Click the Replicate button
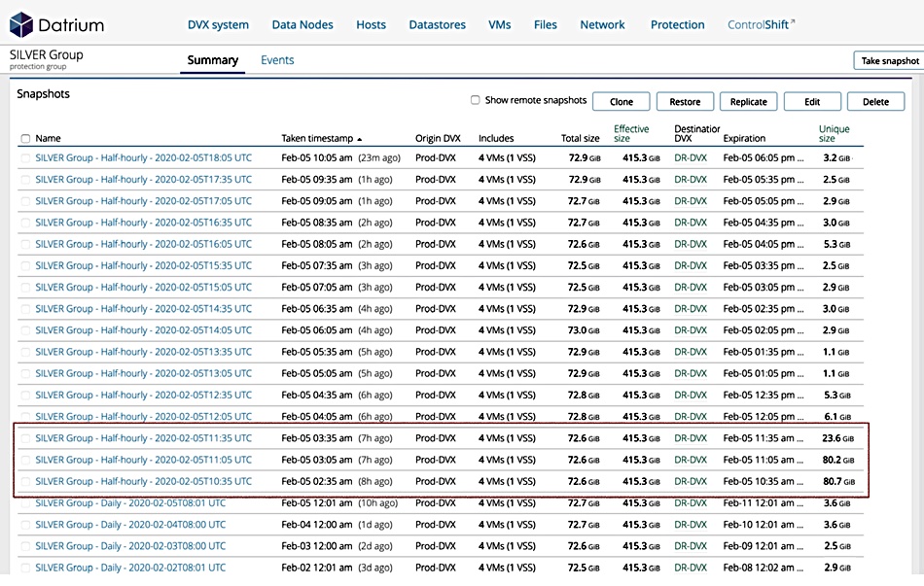Screen dimensions: 924x586 (748, 101)
